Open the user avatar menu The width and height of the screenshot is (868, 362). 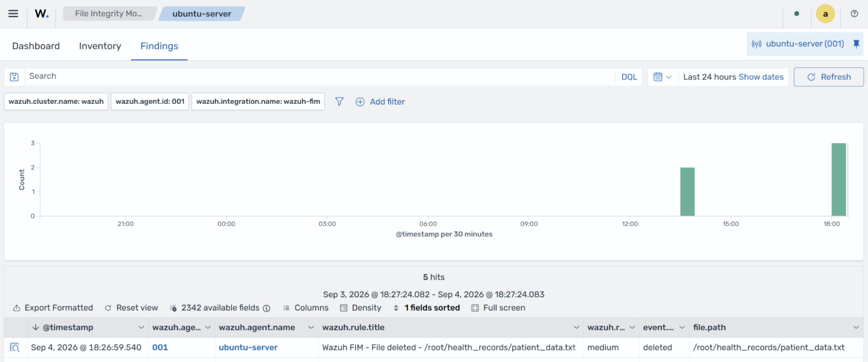point(825,14)
